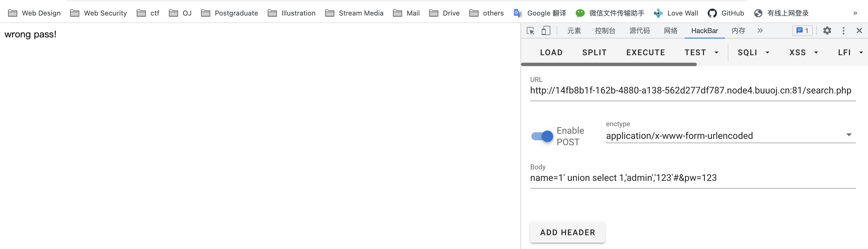The height and width of the screenshot is (249, 868).
Task: Toggle the device toolbar icon
Action: 546,31
